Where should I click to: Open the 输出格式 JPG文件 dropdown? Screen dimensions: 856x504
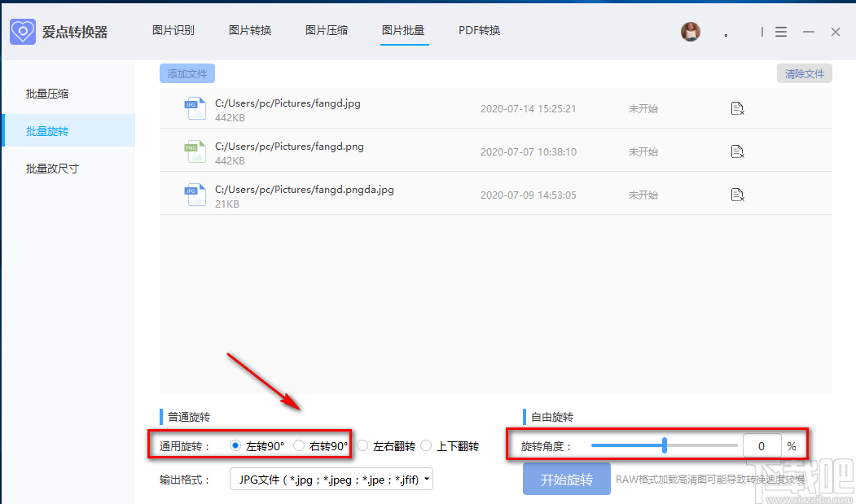coord(331,479)
